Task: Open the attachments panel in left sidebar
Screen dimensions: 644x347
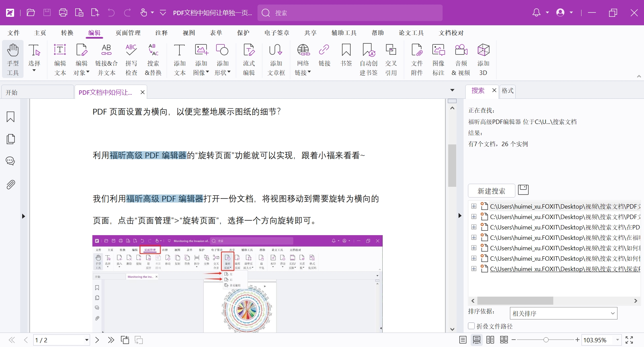Action: point(10,184)
